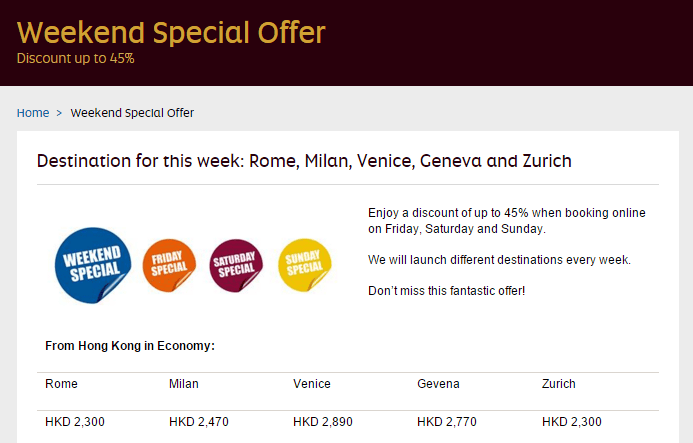Screen dimensions: 693x443
Task: Click the Destination for this week heading
Action: click(304, 161)
